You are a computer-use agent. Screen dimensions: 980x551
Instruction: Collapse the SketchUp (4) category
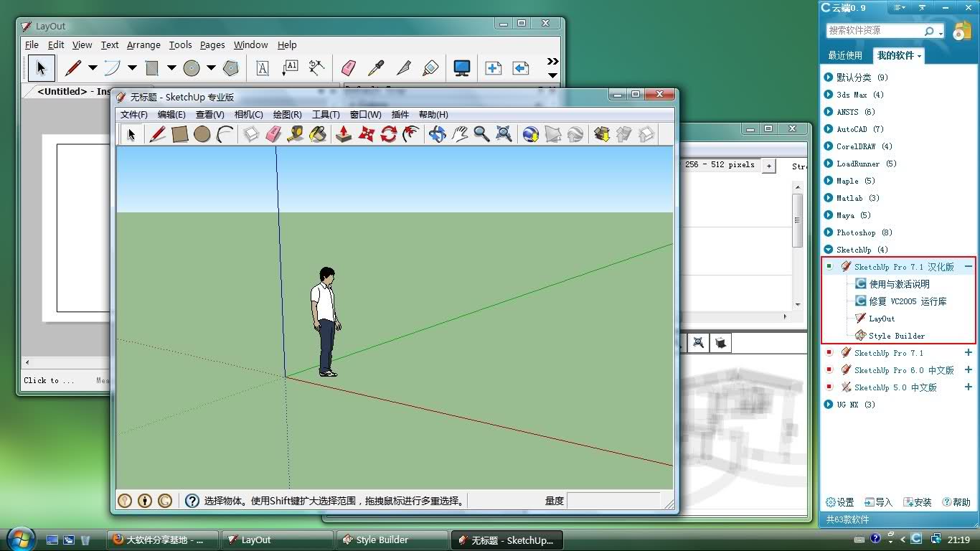tap(829, 250)
